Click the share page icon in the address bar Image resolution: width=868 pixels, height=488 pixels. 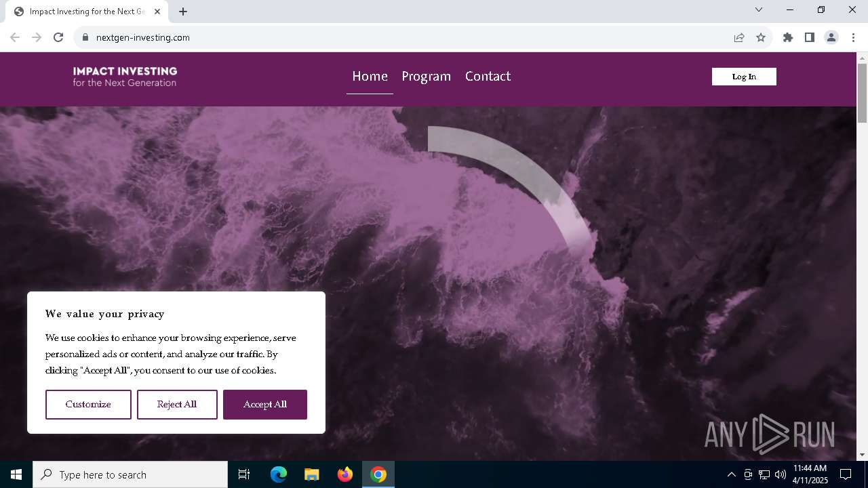739,37
